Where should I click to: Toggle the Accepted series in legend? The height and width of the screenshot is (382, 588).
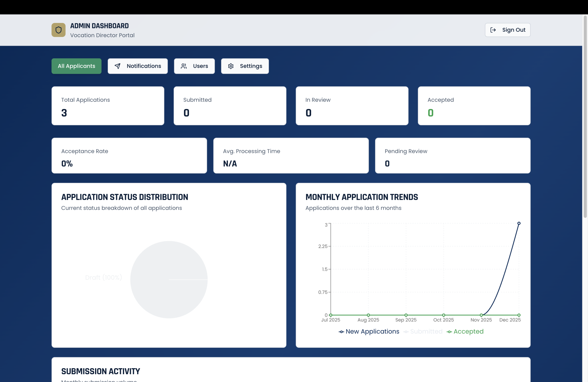click(x=468, y=331)
